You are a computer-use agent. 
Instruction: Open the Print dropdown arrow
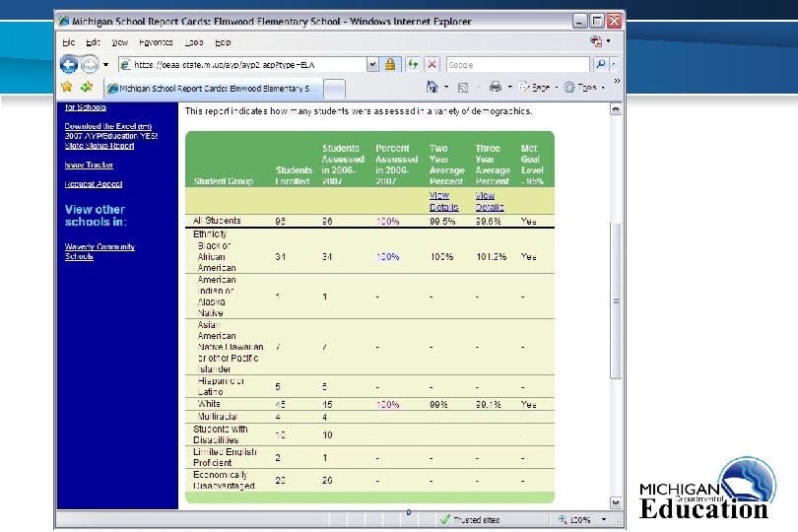[509, 87]
